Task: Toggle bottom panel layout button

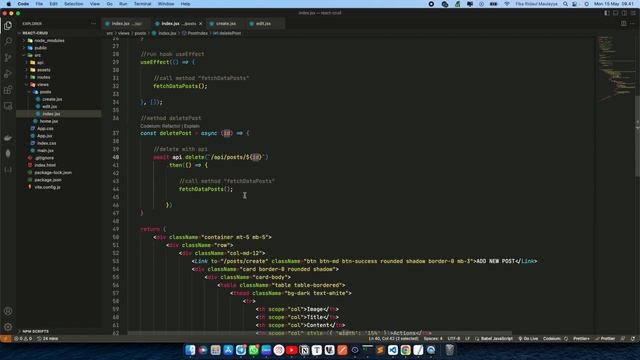Action: coord(616,13)
